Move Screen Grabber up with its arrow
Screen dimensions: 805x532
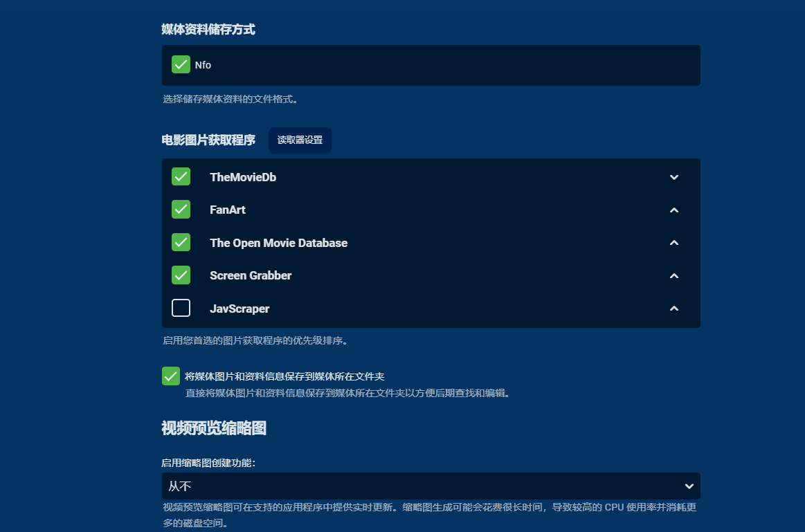click(674, 275)
